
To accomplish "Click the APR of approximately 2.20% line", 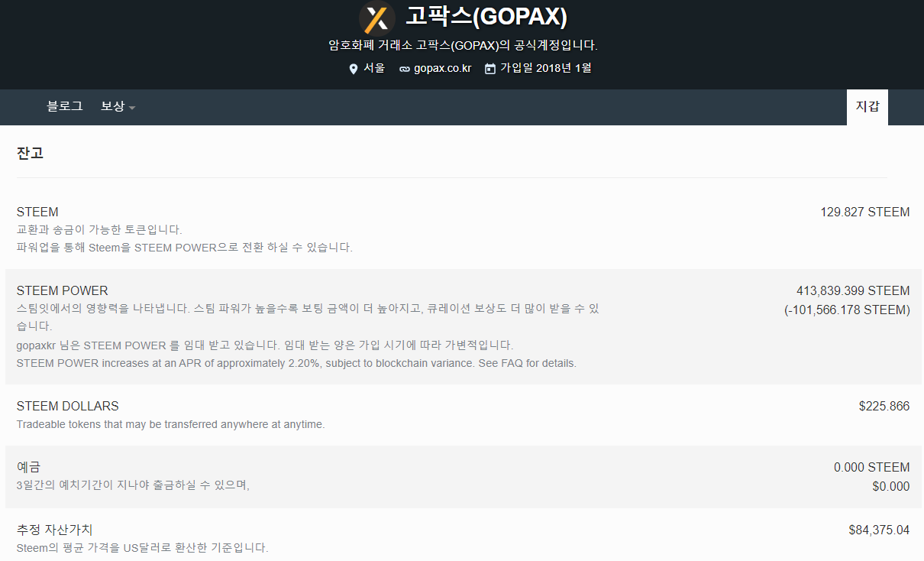I will [x=296, y=363].
